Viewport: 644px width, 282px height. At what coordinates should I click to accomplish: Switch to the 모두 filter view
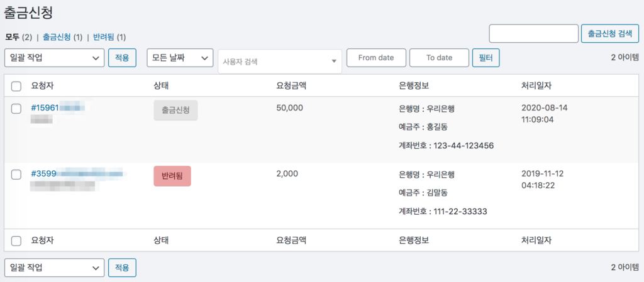[x=13, y=37]
